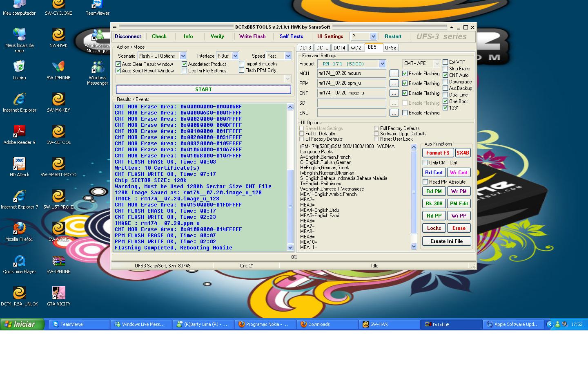Switch to the UFSx tab
The width and height of the screenshot is (588, 368).
click(390, 48)
